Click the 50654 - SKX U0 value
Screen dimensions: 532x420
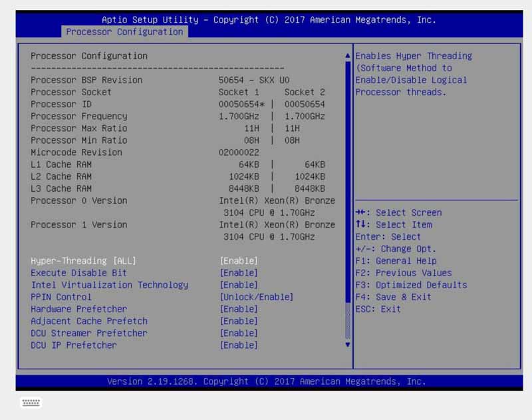[254, 80]
